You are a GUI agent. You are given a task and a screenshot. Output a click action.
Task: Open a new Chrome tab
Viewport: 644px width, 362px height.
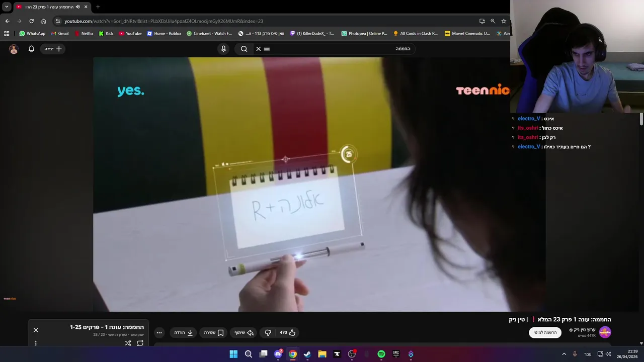(98, 7)
